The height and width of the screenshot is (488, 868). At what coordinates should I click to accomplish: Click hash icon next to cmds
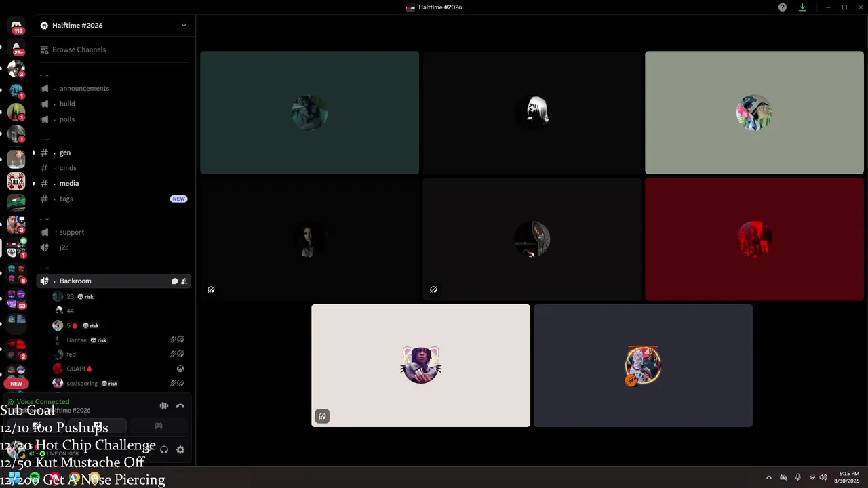[x=44, y=168]
